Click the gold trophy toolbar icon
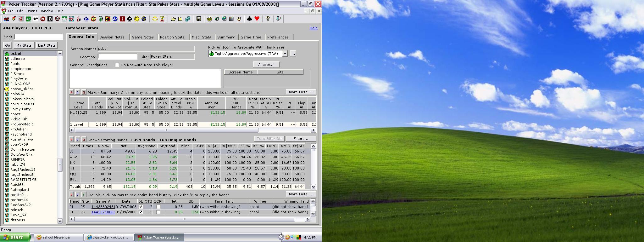644x242 pixels. [162, 19]
